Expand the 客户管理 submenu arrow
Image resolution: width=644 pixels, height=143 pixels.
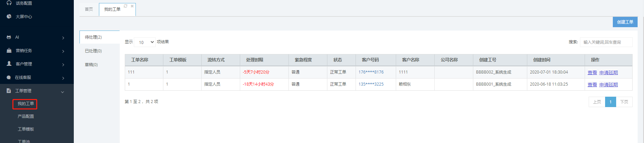coord(63,65)
